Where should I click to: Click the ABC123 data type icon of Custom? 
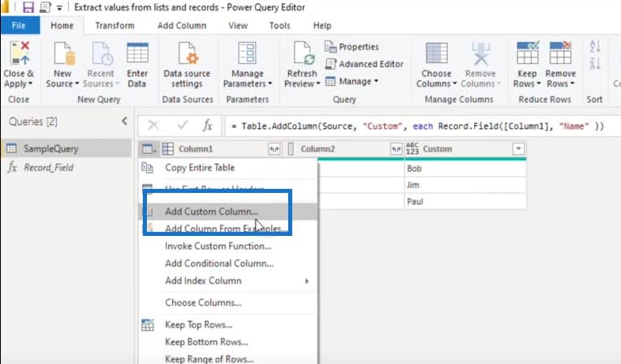(x=412, y=149)
